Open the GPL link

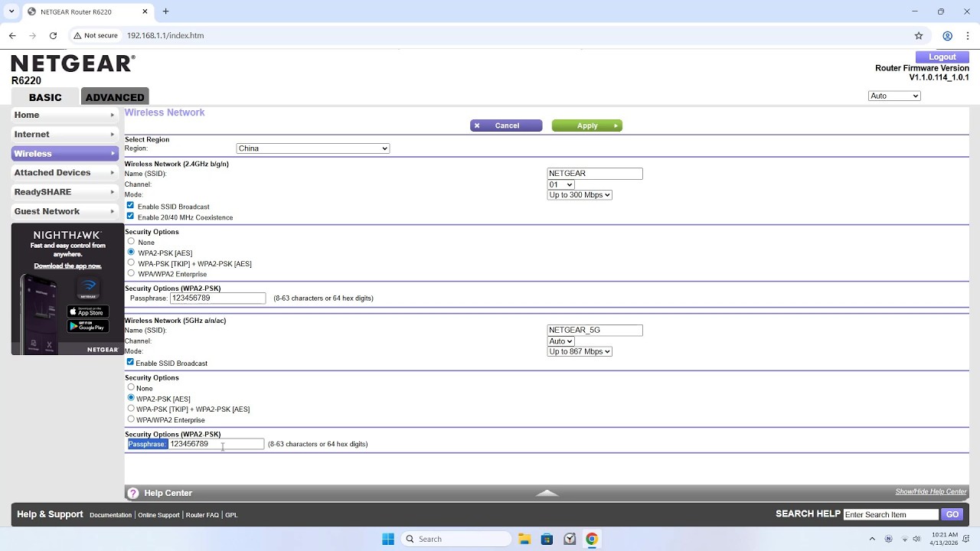point(231,515)
